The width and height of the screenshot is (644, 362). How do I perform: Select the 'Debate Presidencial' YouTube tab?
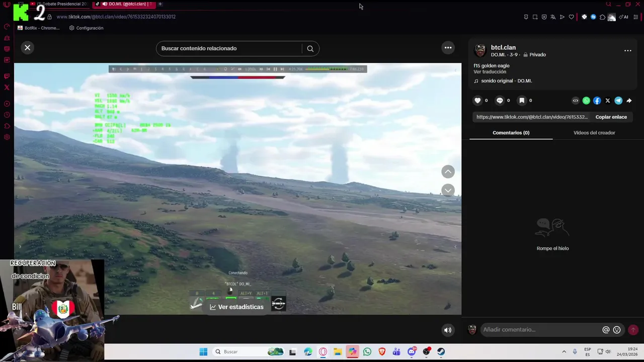tap(58, 4)
